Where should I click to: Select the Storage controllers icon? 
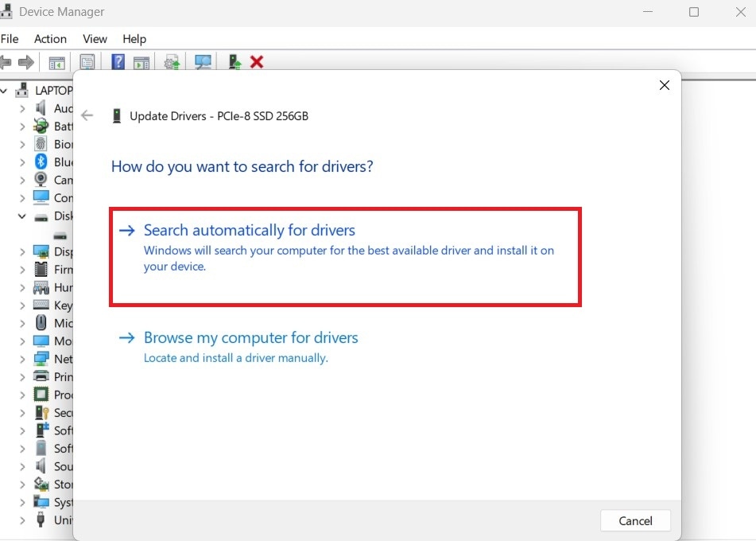pos(41,484)
